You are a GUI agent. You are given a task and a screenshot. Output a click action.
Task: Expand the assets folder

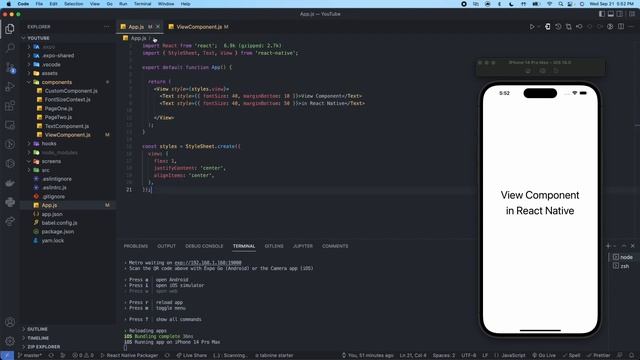tap(49, 73)
